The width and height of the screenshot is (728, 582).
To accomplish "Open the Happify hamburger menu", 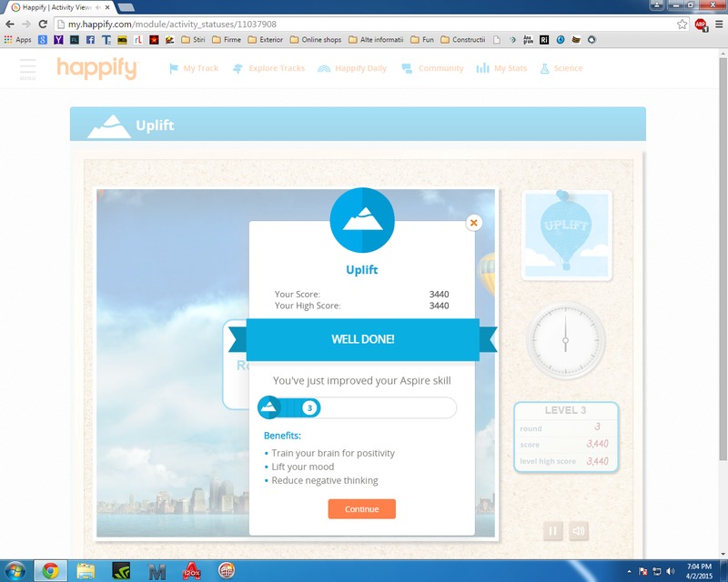I will 27,69.
